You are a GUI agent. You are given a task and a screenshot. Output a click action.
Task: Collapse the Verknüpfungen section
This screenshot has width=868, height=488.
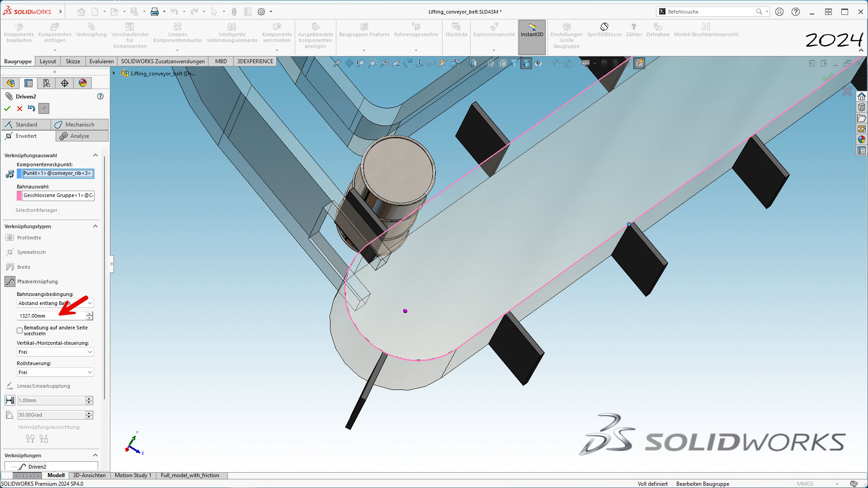[95, 455]
